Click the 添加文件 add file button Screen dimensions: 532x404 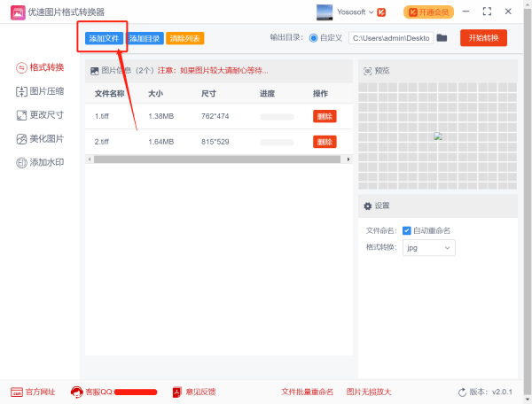(104, 38)
